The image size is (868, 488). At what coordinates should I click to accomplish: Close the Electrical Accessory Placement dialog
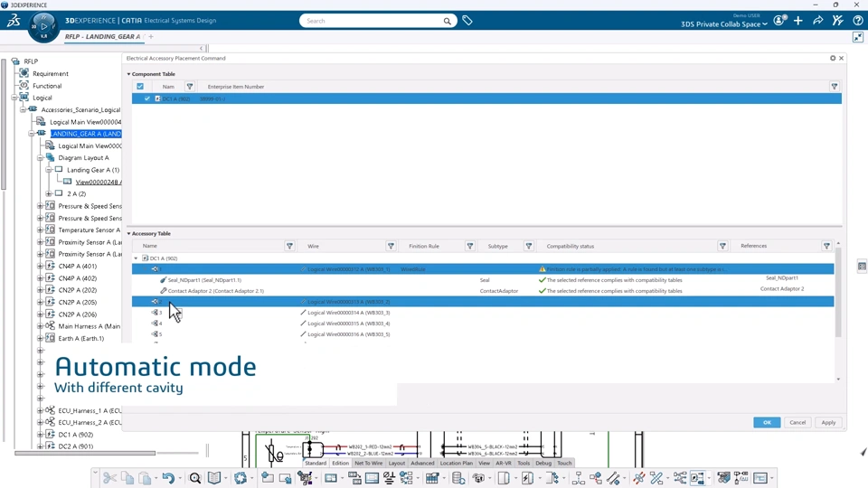(842, 58)
